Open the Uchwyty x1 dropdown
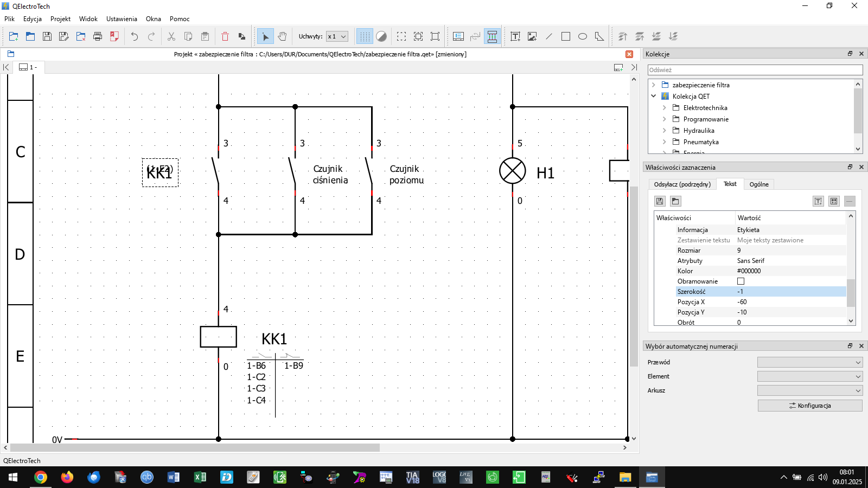 pyautogui.click(x=337, y=36)
